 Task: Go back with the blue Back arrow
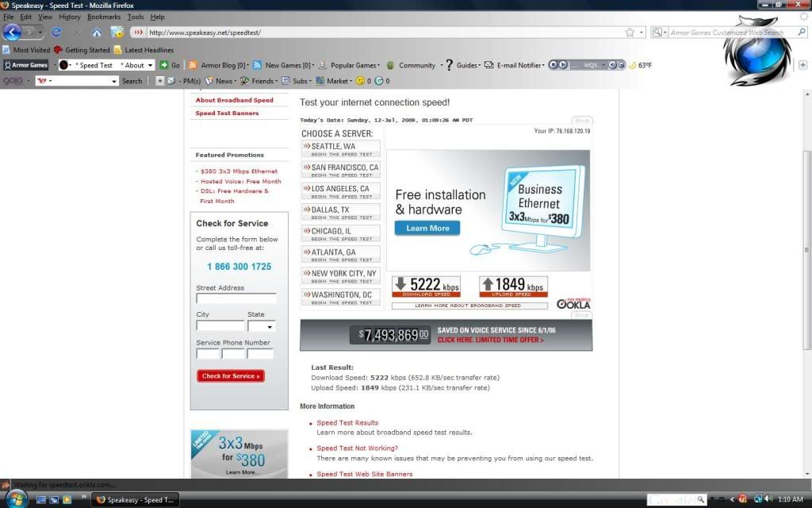coord(12,32)
